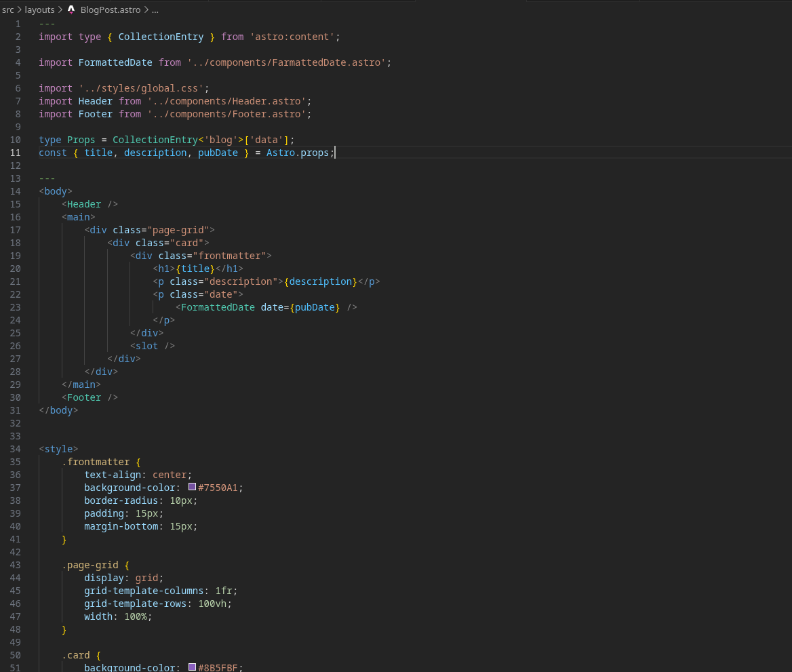Select BlogPost.astro in the breadcrumb
This screenshot has height=672, width=792.
110,10
